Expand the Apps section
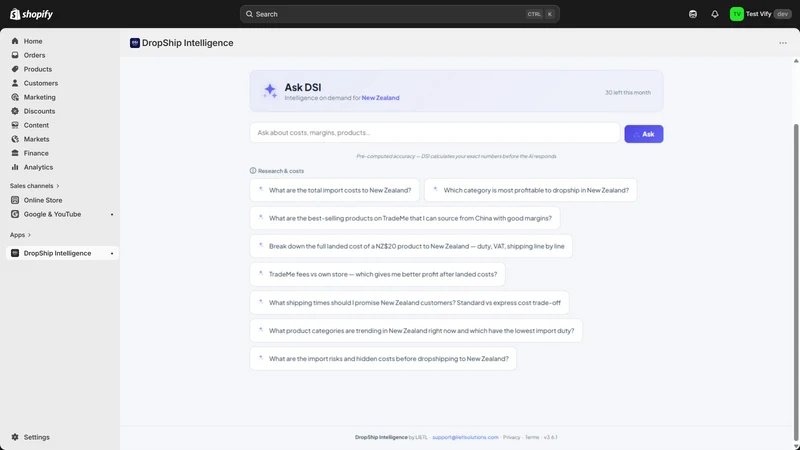The width and height of the screenshot is (800, 450). 20,235
